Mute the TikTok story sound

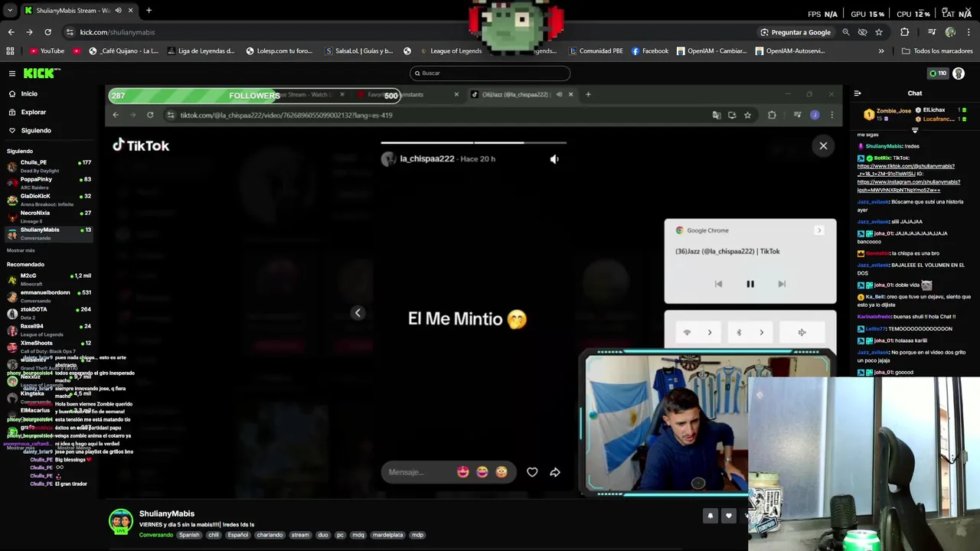(554, 159)
